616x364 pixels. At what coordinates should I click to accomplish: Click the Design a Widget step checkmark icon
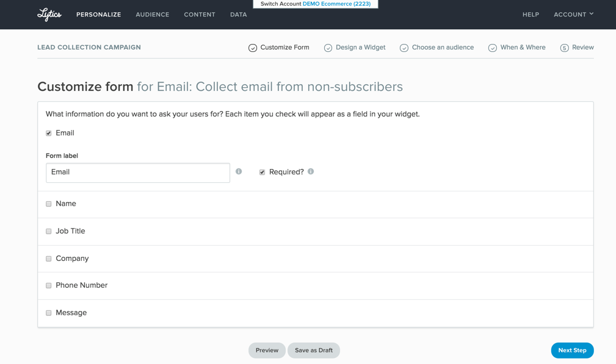[328, 48]
